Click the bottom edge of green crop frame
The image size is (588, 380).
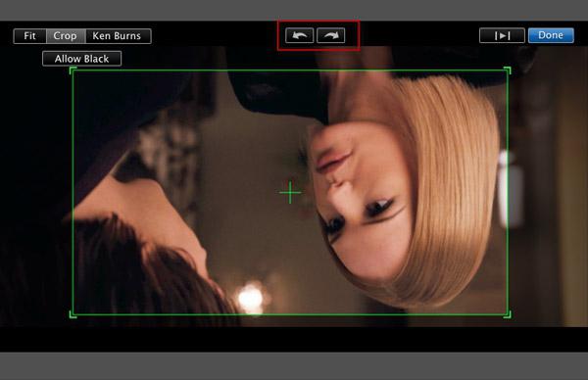coord(290,314)
